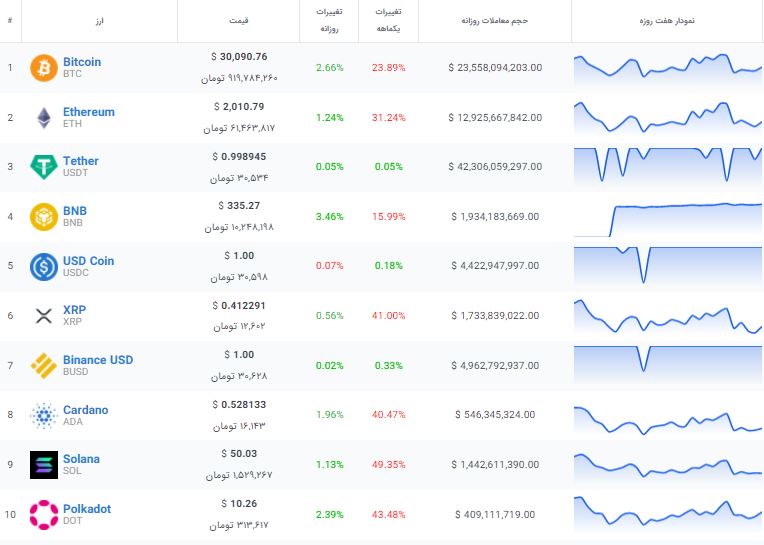Click the Binance USD logo icon
The width and height of the screenshot is (764, 545).
coord(44,365)
